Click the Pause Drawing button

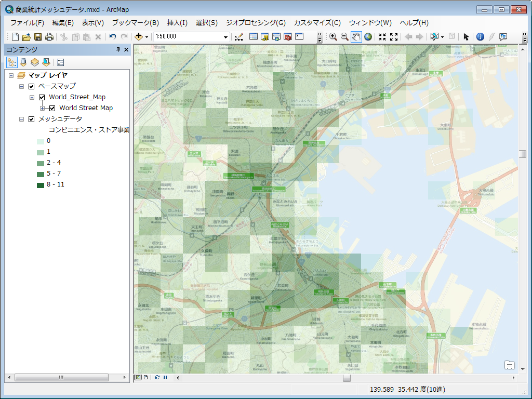point(165,377)
